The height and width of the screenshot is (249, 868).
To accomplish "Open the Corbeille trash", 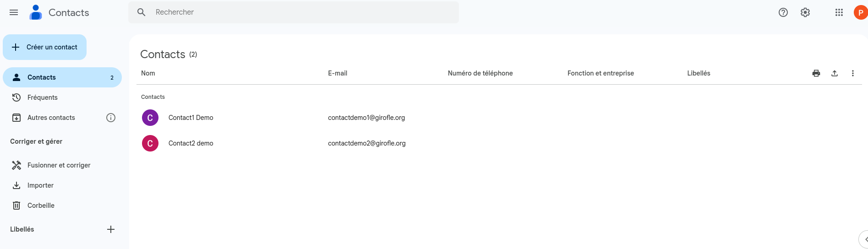I will 41,206.
